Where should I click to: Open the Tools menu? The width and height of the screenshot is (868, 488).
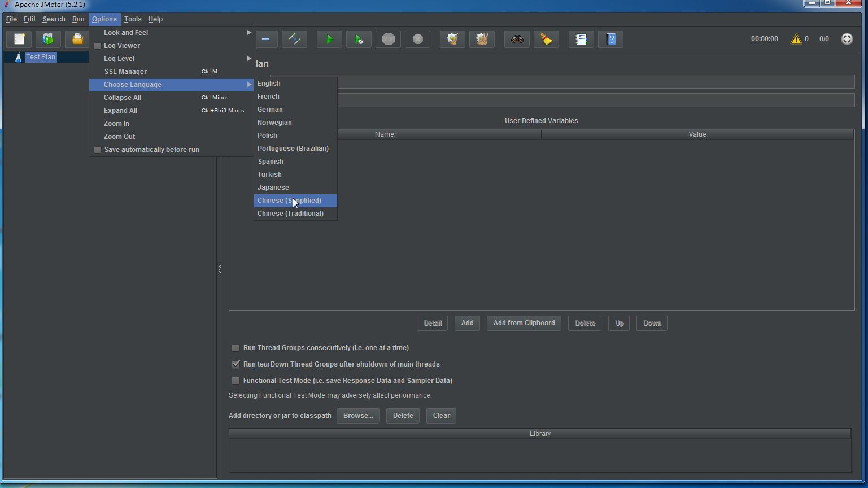point(133,19)
